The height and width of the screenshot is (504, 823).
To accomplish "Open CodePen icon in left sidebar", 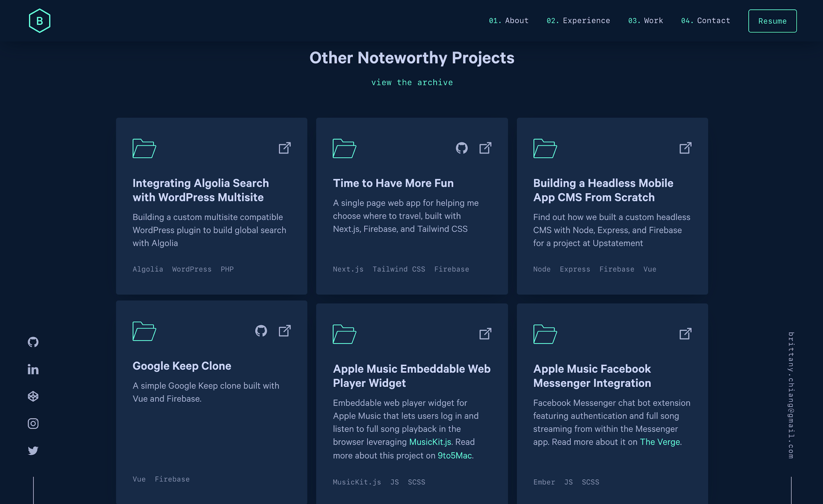I will (x=33, y=396).
